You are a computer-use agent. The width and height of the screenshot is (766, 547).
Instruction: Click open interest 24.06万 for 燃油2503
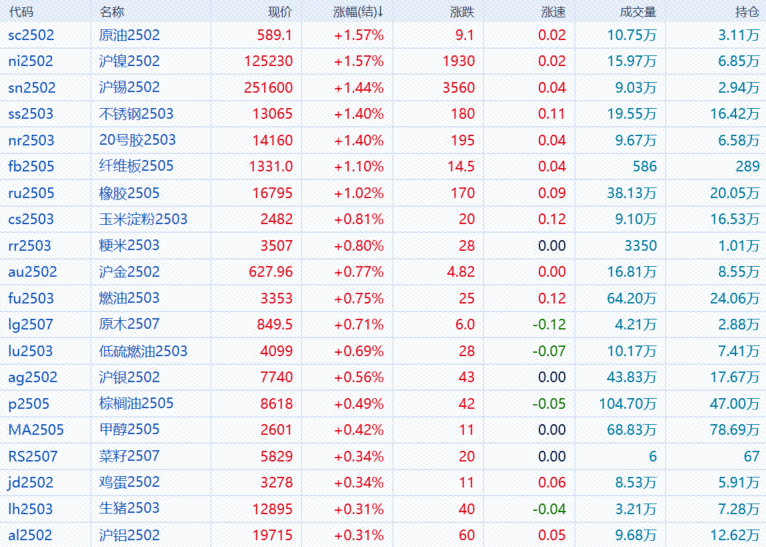click(x=735, y=298)
